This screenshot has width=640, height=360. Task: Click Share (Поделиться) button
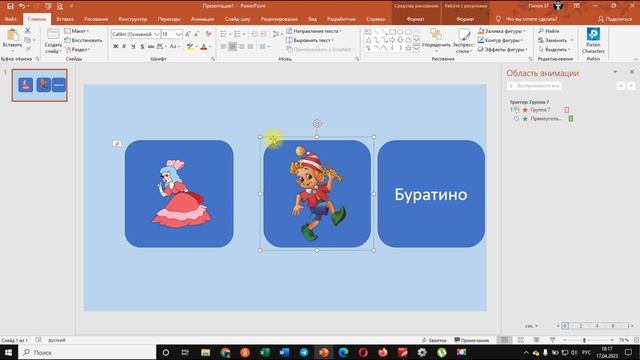click(615, 19)
